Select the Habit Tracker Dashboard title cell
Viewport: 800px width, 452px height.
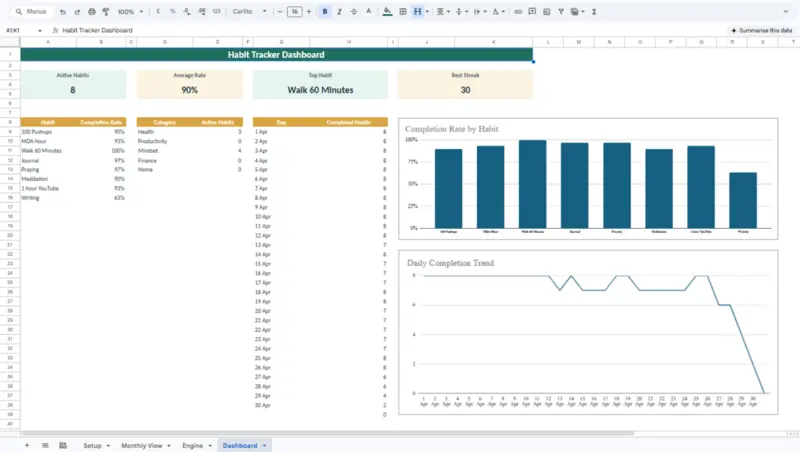tap(277, 55)
